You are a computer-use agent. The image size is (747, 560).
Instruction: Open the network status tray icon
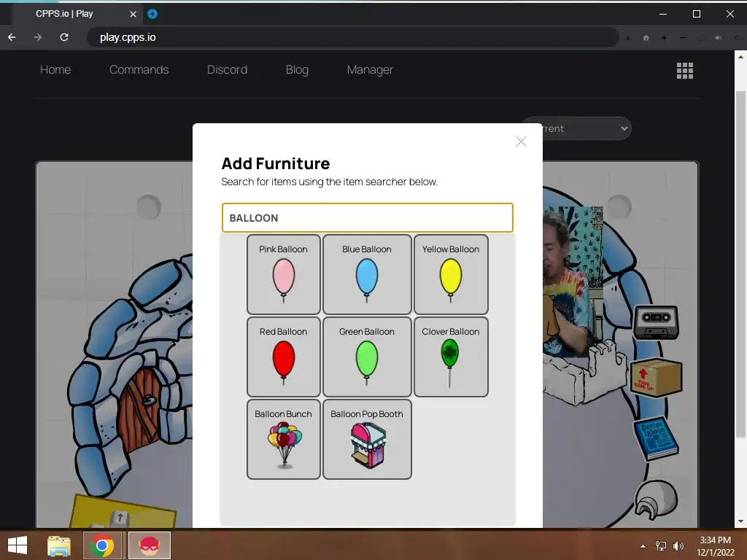point(661,546)
